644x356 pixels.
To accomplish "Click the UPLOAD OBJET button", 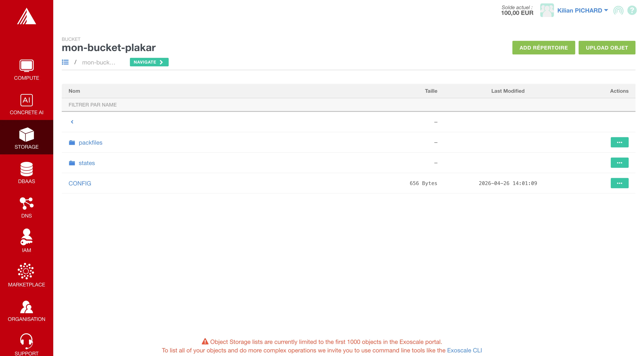I will [607, 48].
